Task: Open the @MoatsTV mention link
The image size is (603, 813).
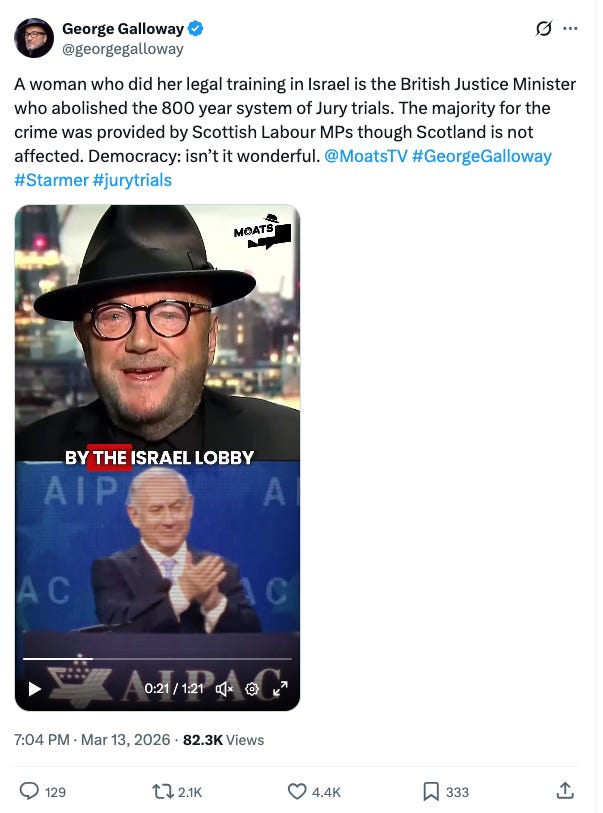Action: pos(366,156)
